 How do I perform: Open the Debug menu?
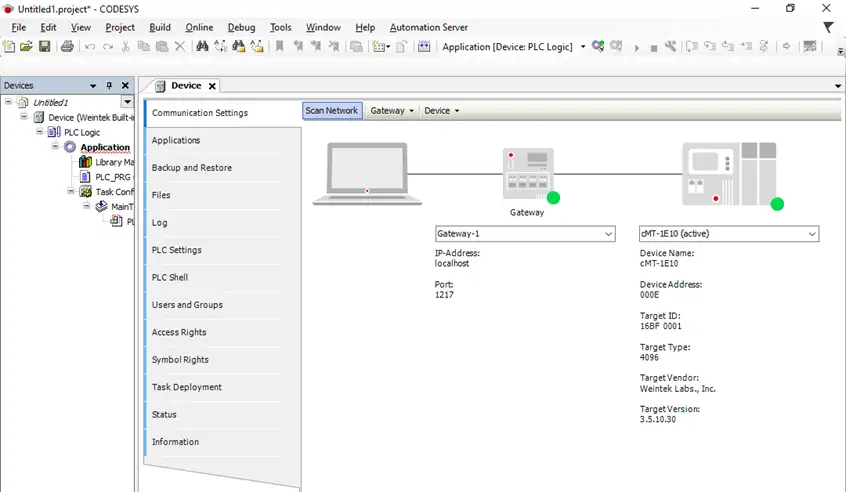(x=241, y=28)
